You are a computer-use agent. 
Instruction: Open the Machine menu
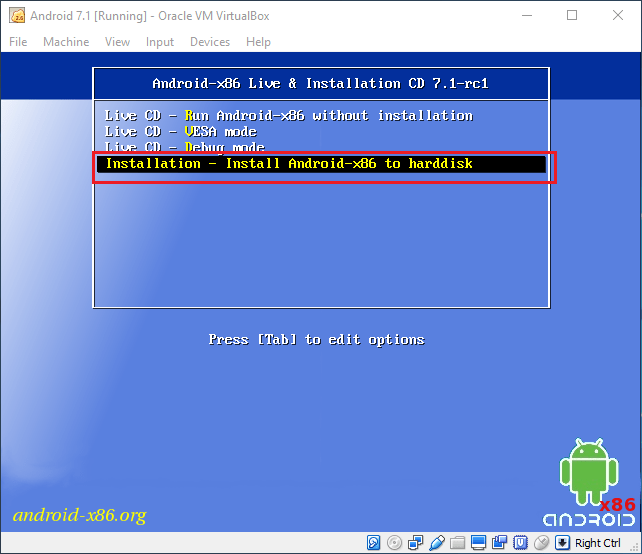point(66,42)
